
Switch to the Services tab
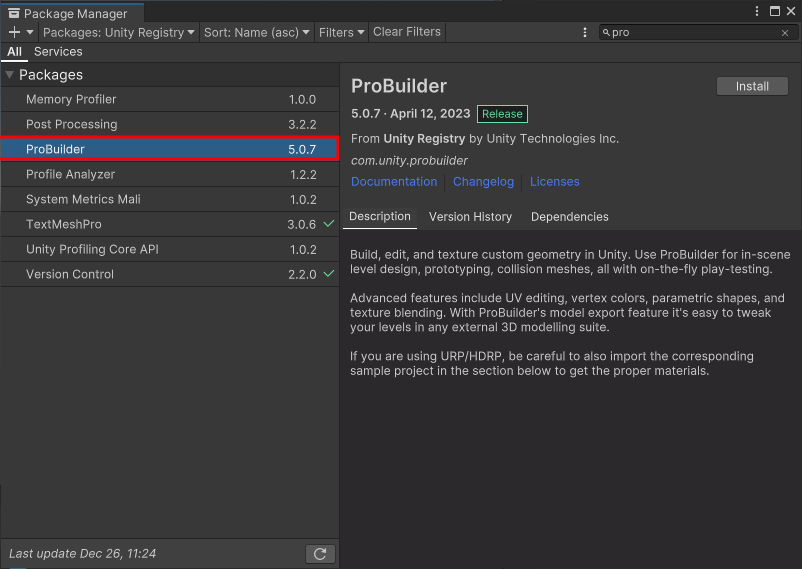58,52
